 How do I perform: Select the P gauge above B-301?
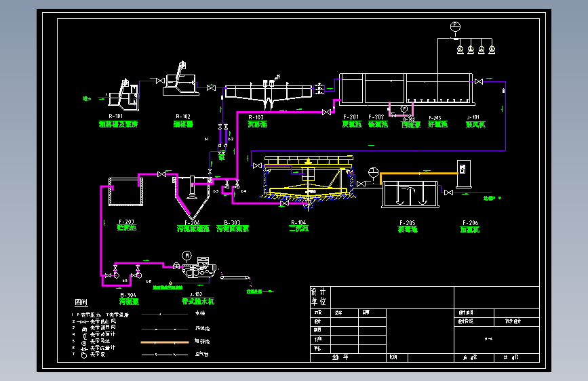click(x=404, y=109)
